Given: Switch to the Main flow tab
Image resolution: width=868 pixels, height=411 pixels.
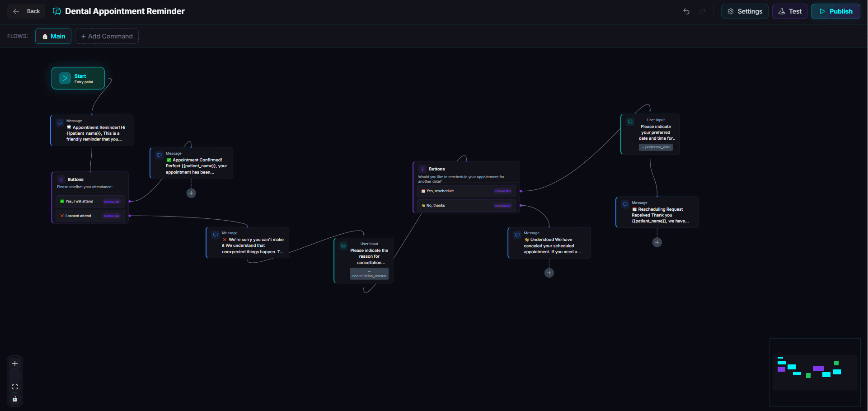Looking at the screenshot, I should (53, 36).
